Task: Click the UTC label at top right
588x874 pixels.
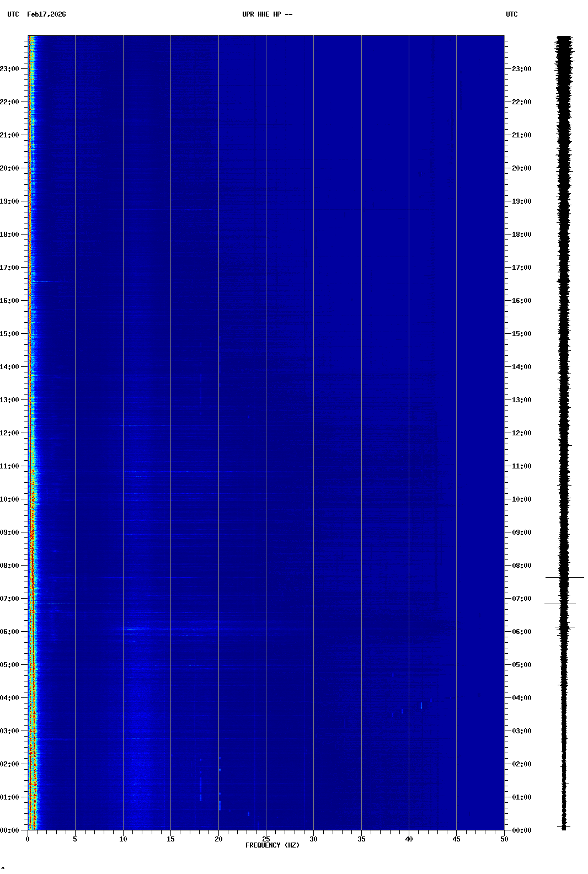Action: [x=511, y=14]
